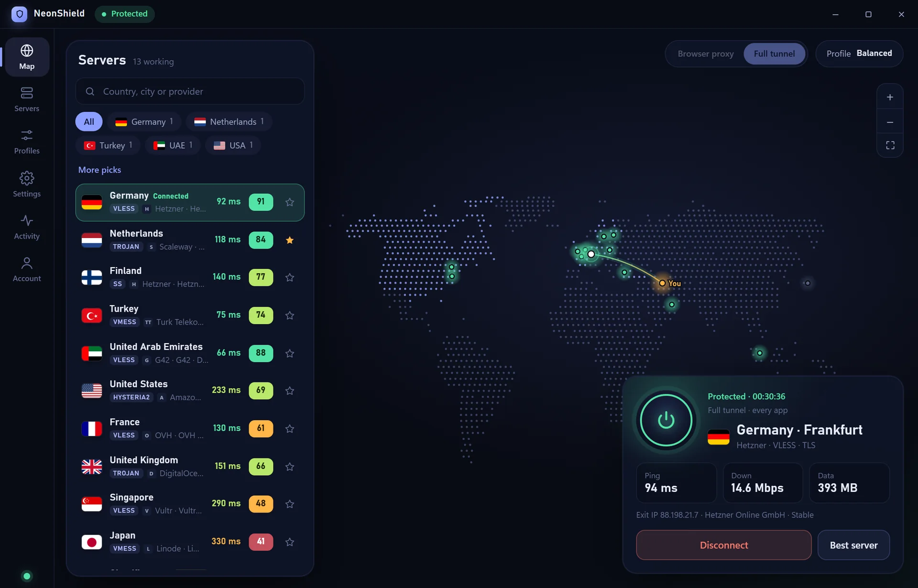The image size is (918, 588).
Task: Click the Disconnect button
Action: click(723, 545)
